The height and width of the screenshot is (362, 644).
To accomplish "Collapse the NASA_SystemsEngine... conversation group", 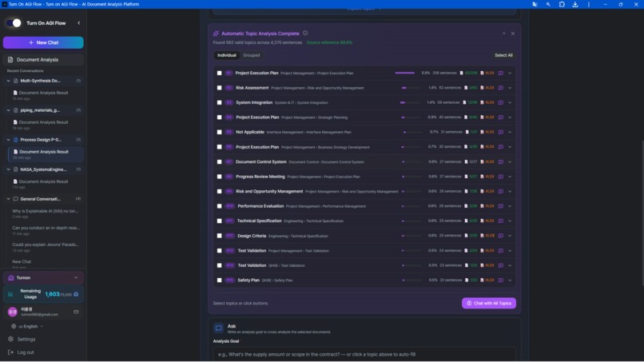I will point(8,169).
